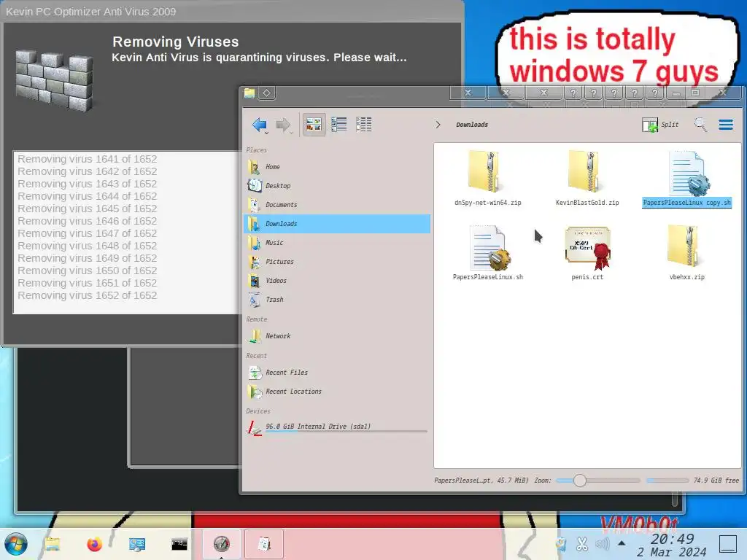Screen dimensions: 747x560
Task: Open Desktop in the Places panel
Action: [338, 186]
